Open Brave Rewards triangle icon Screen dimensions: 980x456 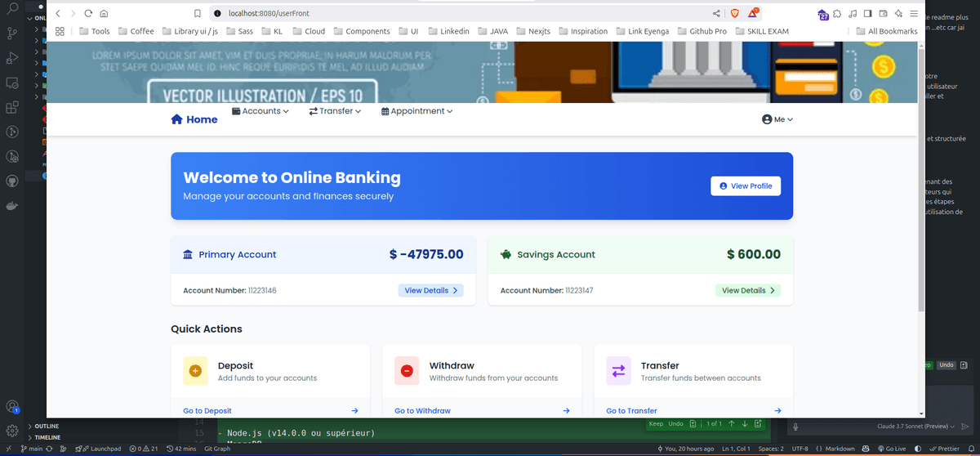754,13
